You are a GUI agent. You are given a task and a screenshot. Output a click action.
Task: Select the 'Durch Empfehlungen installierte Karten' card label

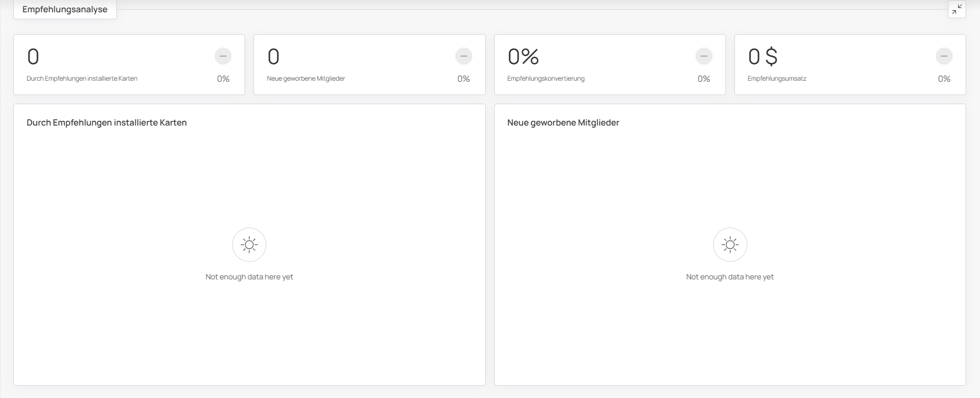[x=82, y=79]
